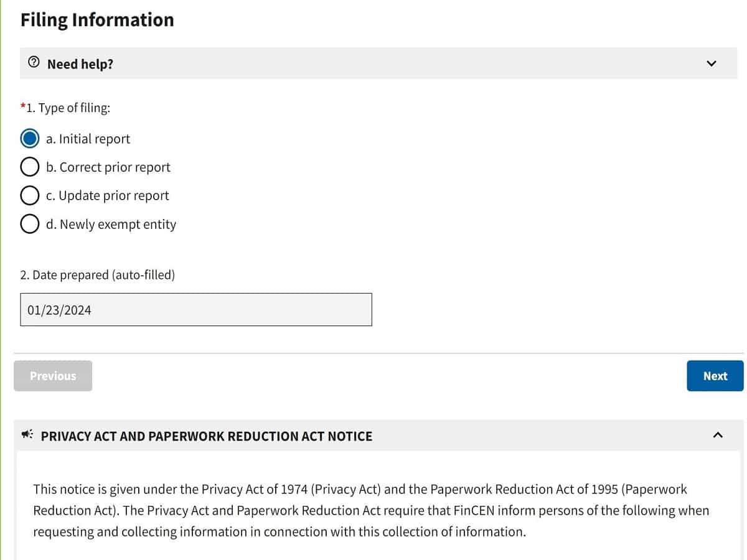Click the question mark help icon
The image size is (747, 560).
point(34,63)
